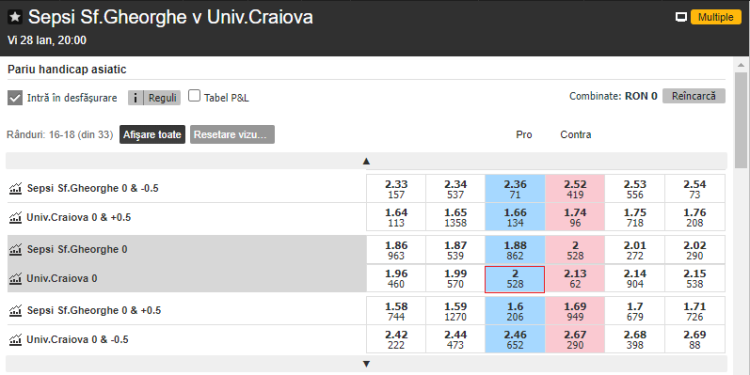
Task: Open chart icon for Sepsi Sf.Gheorghe 0
Action: [16, 249]
